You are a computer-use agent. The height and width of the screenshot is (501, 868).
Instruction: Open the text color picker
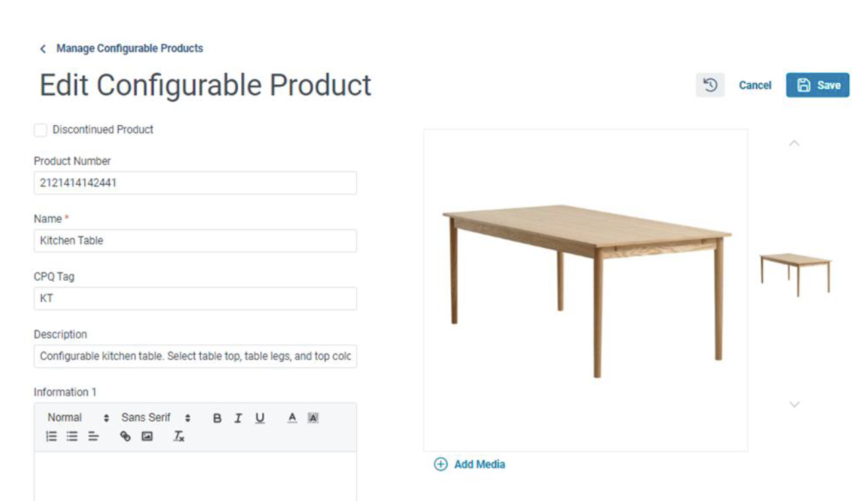click(x=292, y=418)
